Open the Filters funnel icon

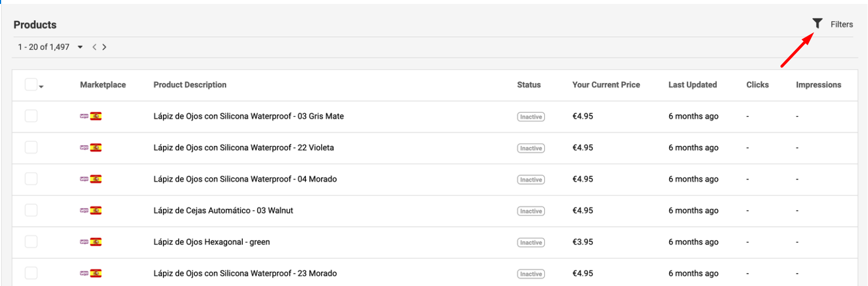817,23
